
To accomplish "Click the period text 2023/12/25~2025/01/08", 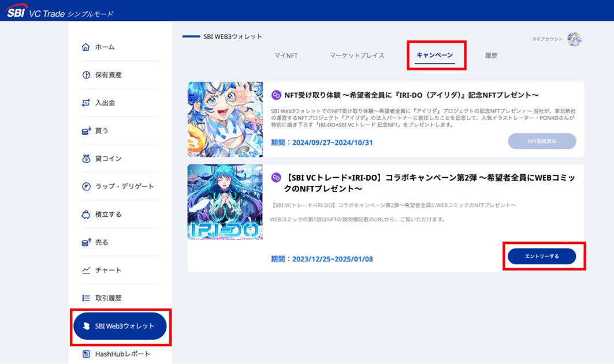I will [x=333, y=259].
